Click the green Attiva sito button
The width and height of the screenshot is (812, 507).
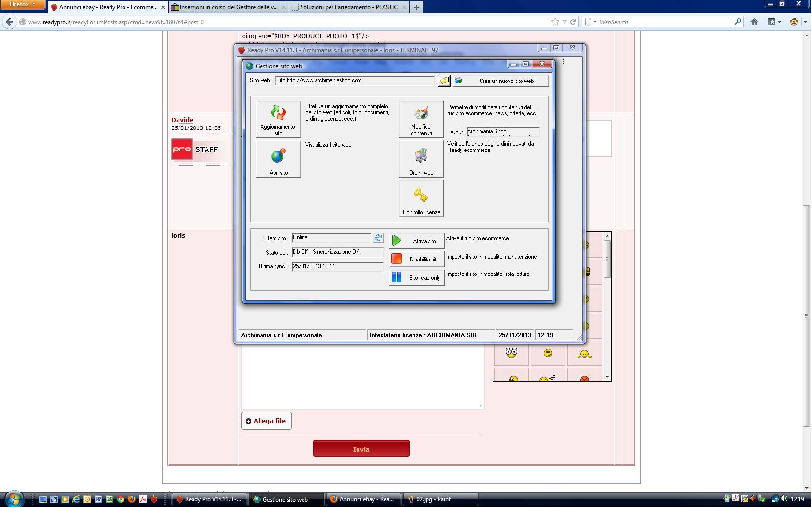[417, 241]
